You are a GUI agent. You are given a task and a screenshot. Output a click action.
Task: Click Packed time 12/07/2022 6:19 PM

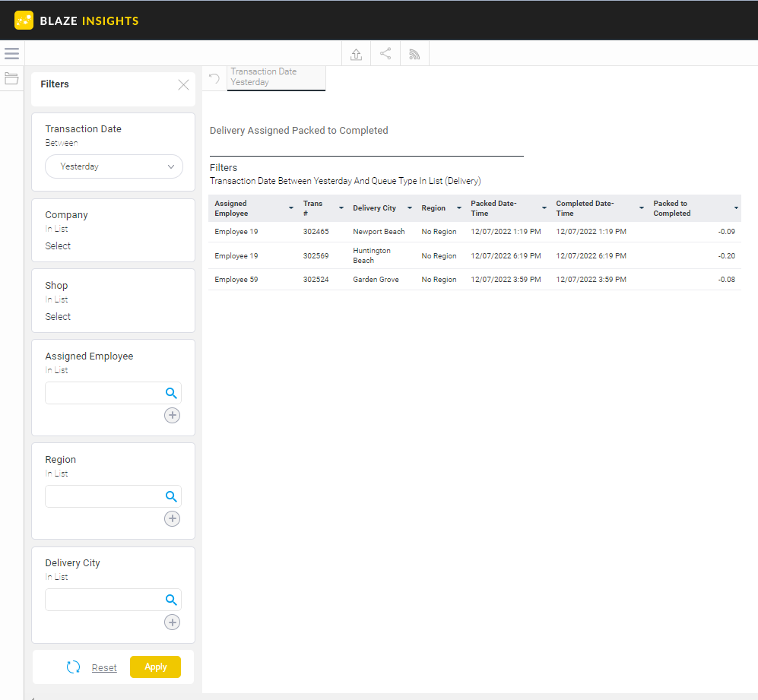506,255
